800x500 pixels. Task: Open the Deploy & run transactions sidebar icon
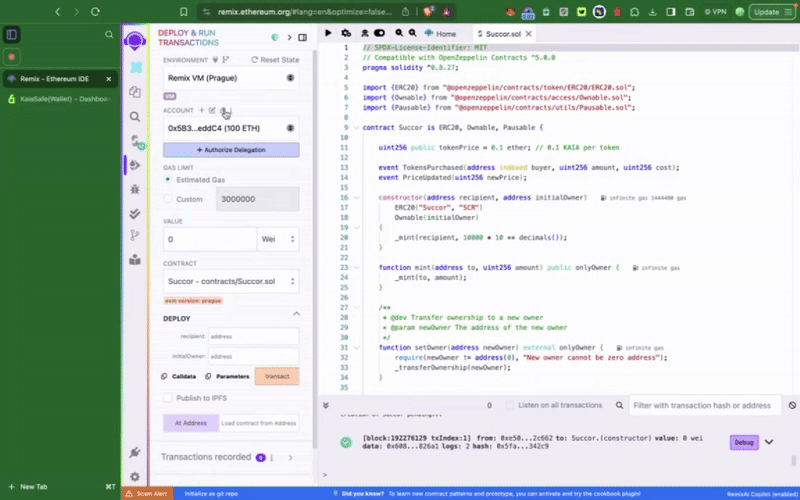[135, 165]
